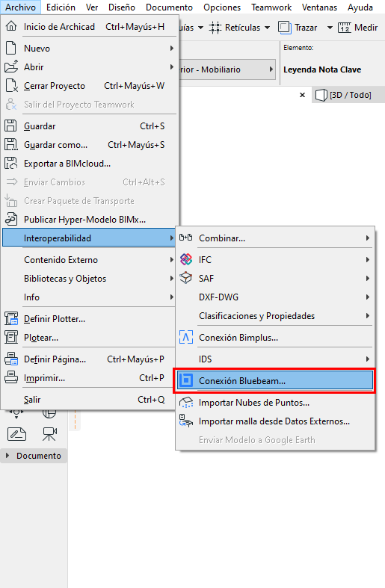Open the Diseño menu

pos(122,7)
